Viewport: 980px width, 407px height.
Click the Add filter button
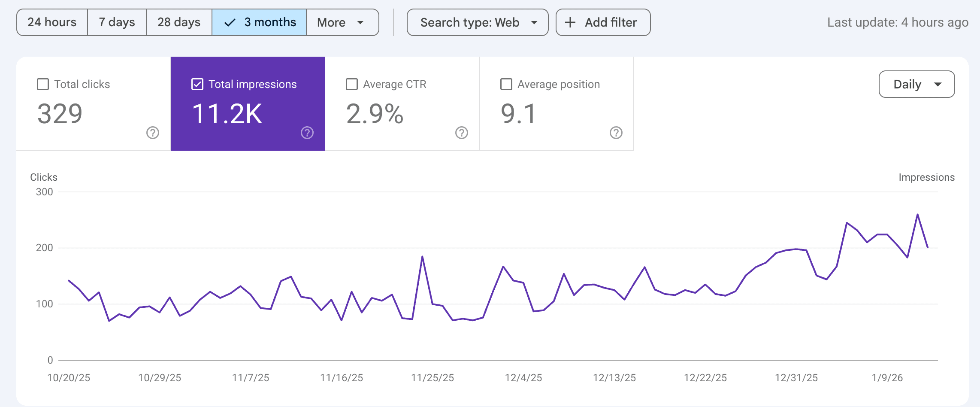[603, 22]
